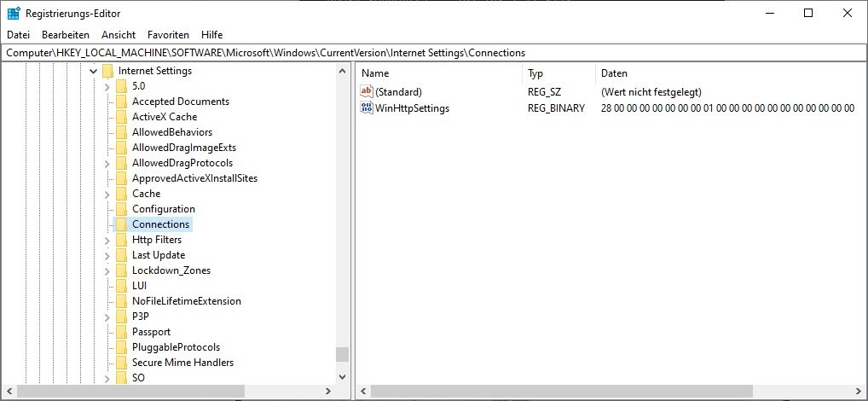Click the tree pane vertical scrollbar thumb

tap(343, 354)
